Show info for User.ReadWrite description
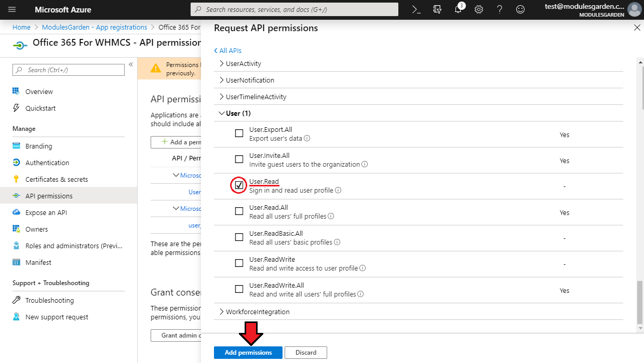Image resolution: width=644 pixels, height=363 pixels. click(x=363, y=268)
